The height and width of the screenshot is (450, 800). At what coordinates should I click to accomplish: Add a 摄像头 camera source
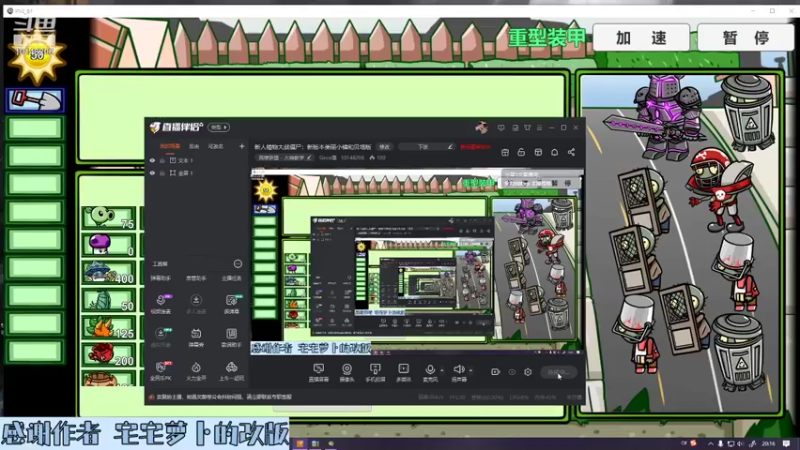347,372
